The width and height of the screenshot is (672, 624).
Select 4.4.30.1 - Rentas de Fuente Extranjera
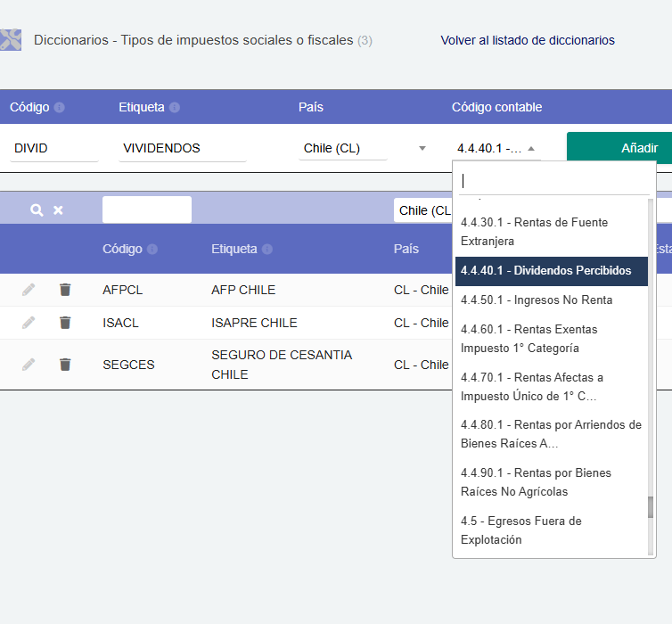(534, 232)
